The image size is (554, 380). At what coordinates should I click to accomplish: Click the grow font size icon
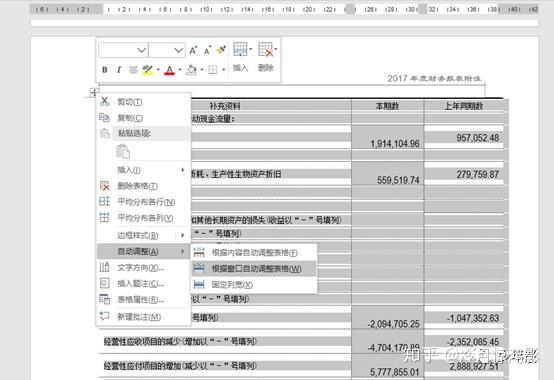pyautogui.click(x=193, y=51)
